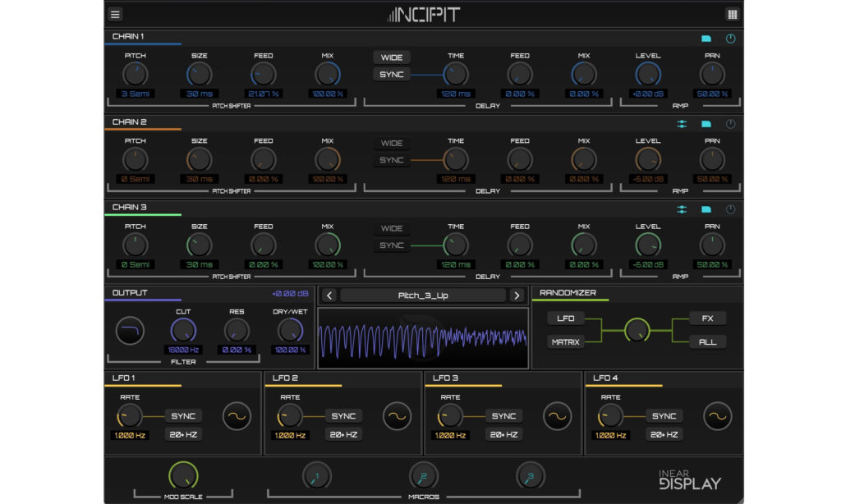
Task: Click the CHAIN 3 section header label
Action: pos(128,207)
